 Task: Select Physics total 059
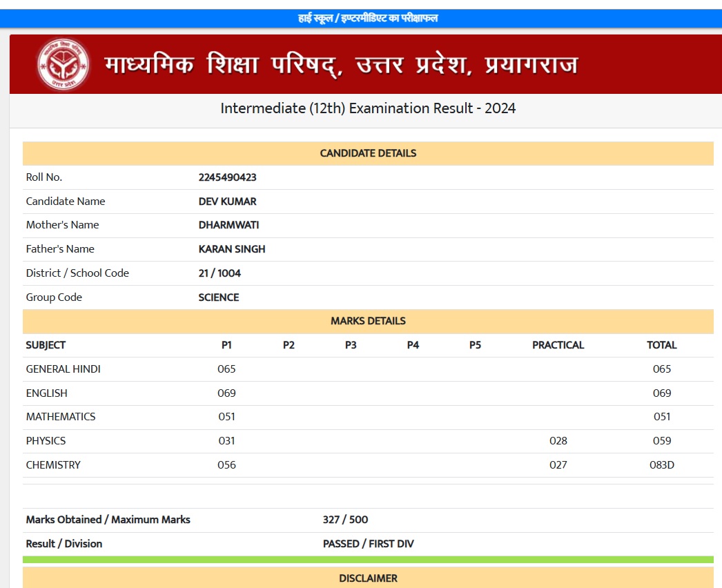(662, 441)
